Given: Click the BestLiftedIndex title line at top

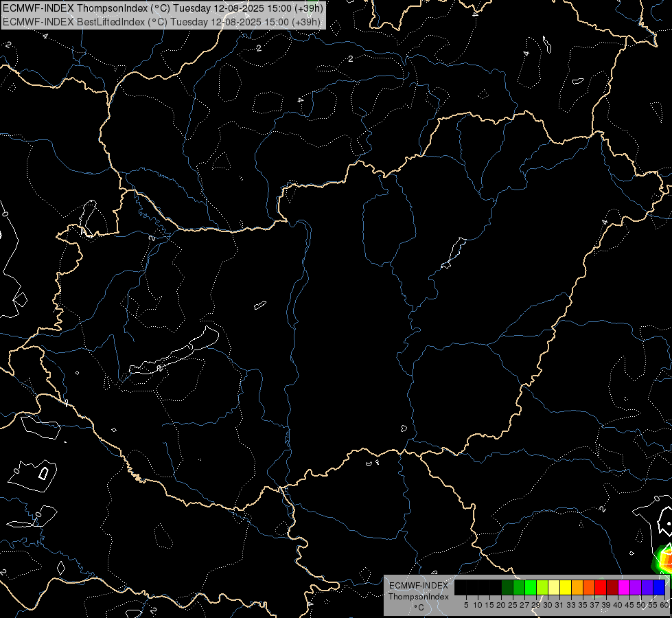Looking at the screenshot, I should click(161, 21).
